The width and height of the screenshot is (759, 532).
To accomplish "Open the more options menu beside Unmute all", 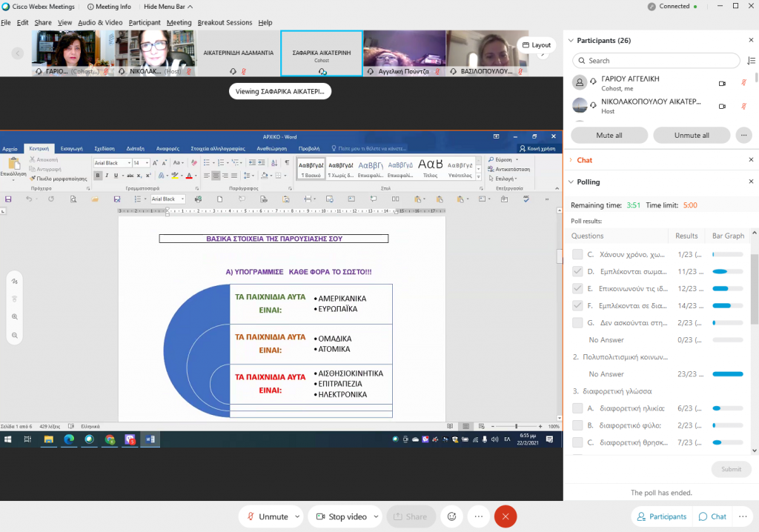I will click(x=743, y=136).
